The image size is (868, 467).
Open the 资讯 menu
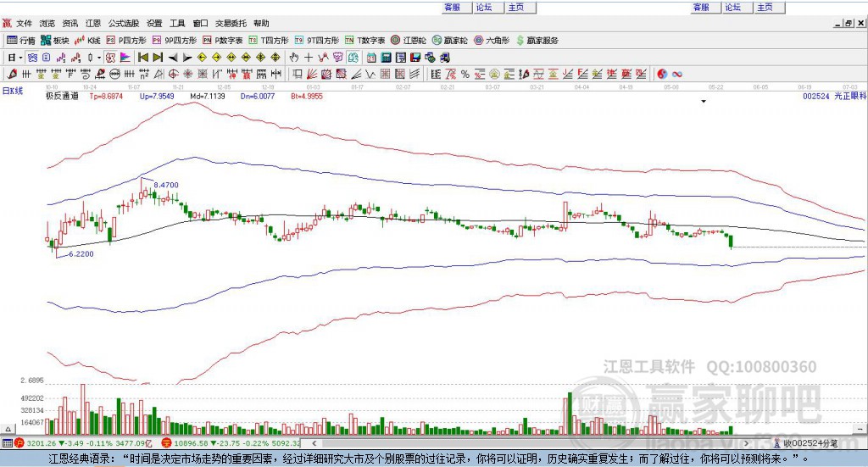click(70, 23)
